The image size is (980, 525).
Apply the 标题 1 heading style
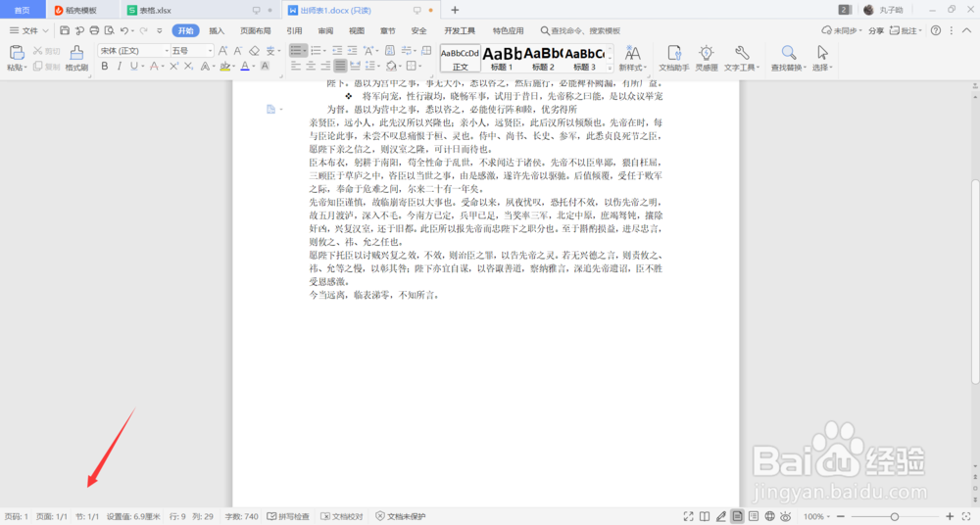[502, 58]
